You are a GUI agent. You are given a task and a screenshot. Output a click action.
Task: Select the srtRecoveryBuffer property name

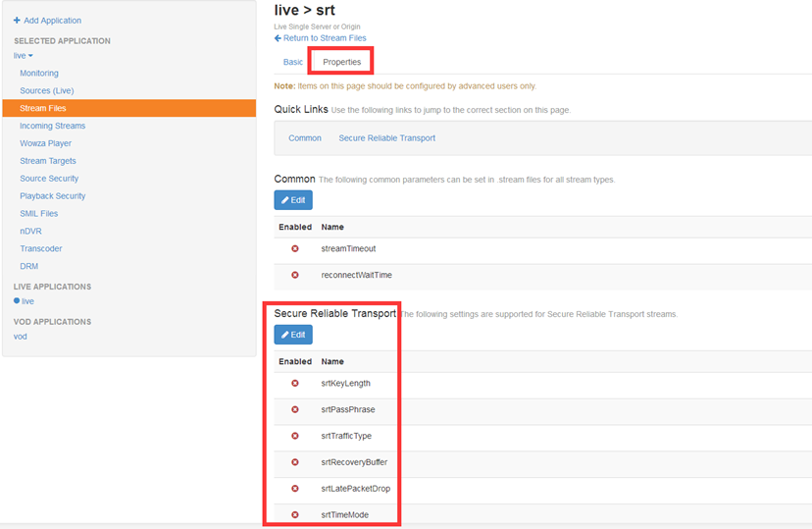[354, 462]
